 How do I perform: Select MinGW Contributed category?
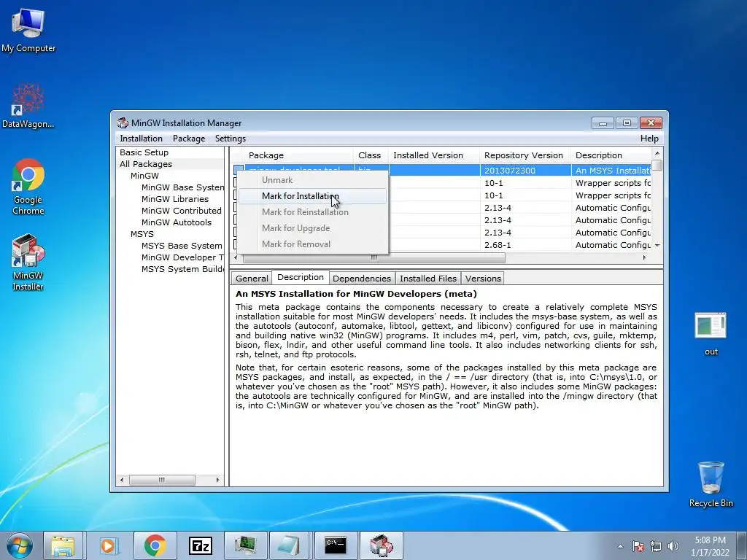click(182, 211)
